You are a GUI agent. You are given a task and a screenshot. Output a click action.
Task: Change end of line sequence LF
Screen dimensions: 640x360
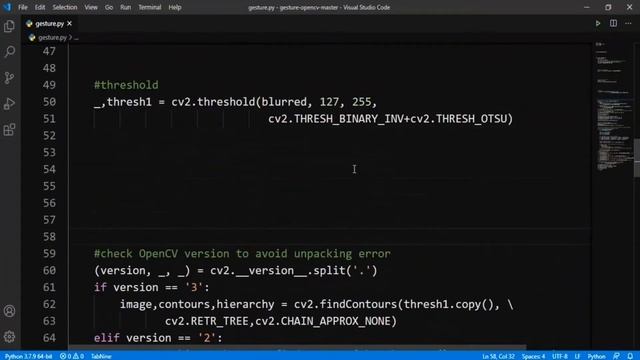577,356
